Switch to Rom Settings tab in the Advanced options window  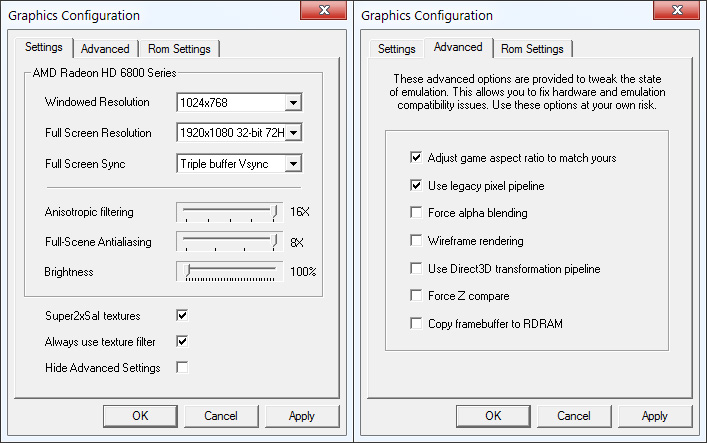coord(532,49)
